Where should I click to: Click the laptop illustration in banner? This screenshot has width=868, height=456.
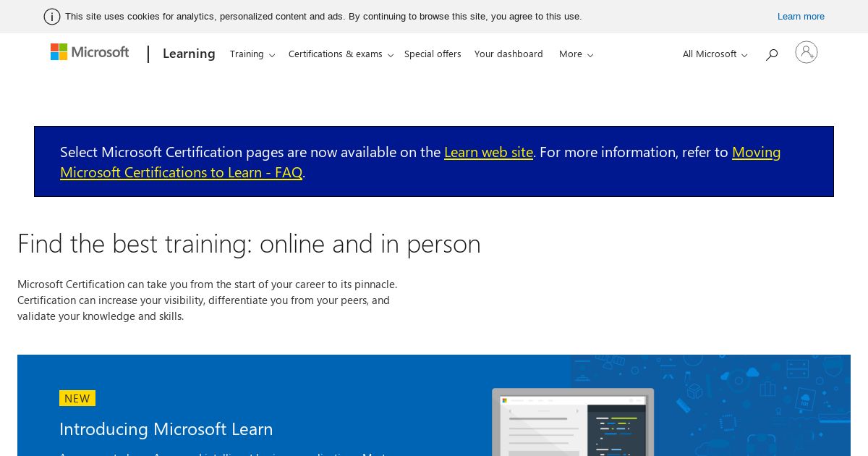573,423
